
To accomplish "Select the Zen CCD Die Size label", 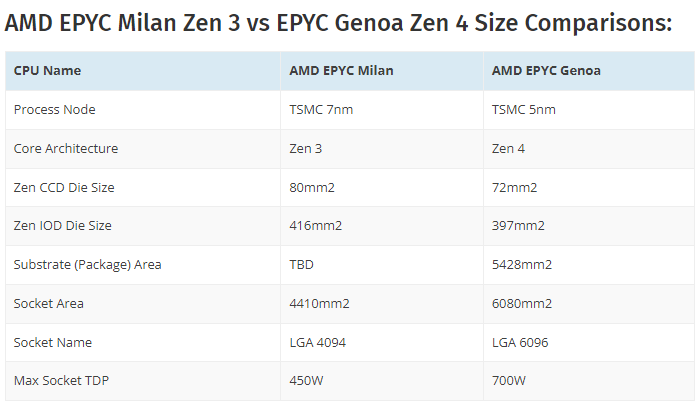I will point(64,187).
